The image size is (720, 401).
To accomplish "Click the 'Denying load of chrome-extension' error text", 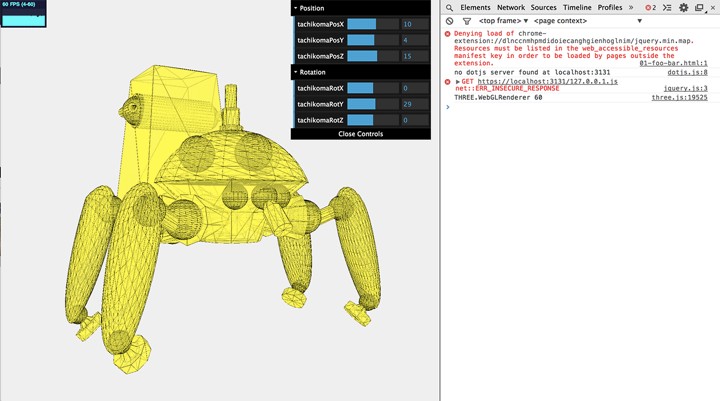I will (x=574, y=48).
